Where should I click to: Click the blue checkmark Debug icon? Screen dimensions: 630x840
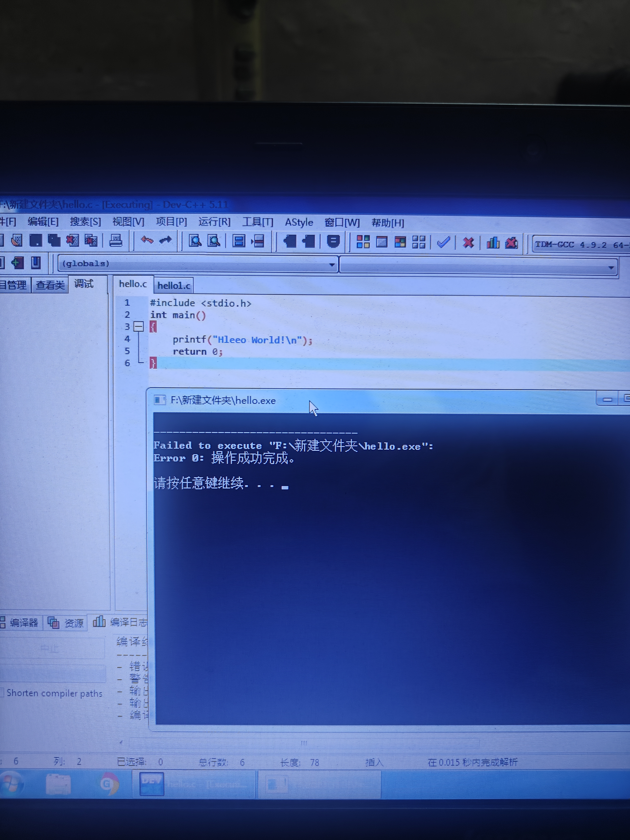coord(443,242)
